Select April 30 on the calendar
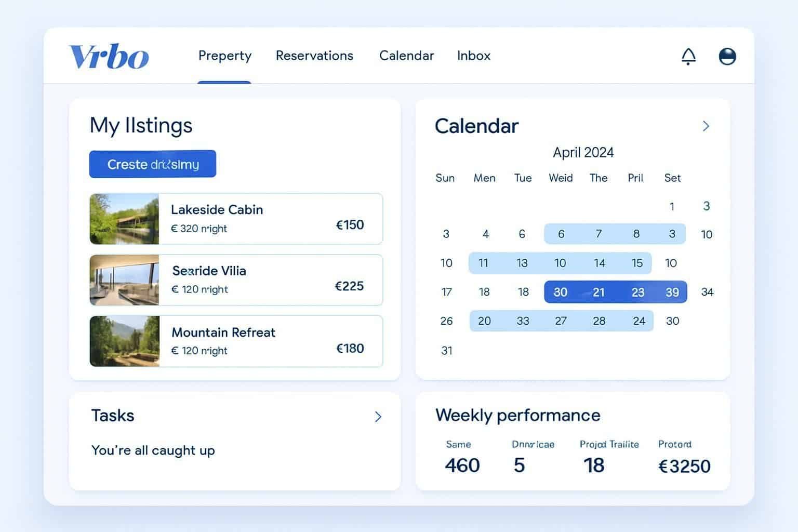 (x=561, y=292)
